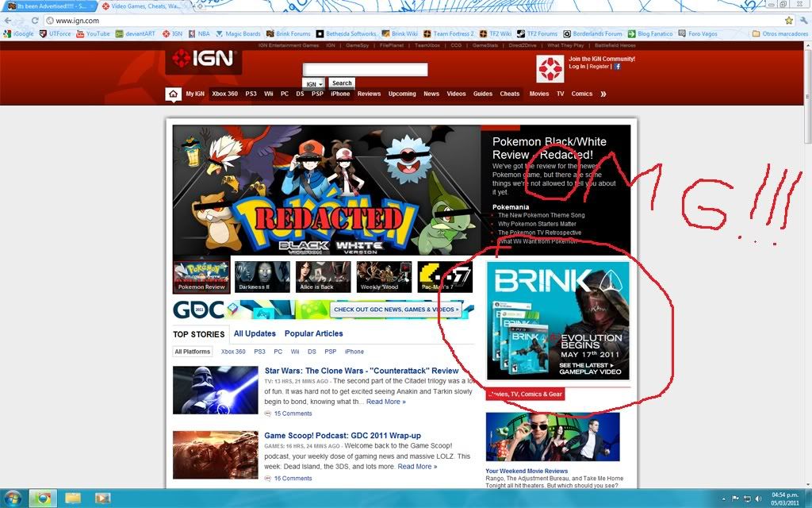The width and height of the screenshot is (812, 508).
Task: Click the IGN home icon in navigation bar
Action: 174,94
